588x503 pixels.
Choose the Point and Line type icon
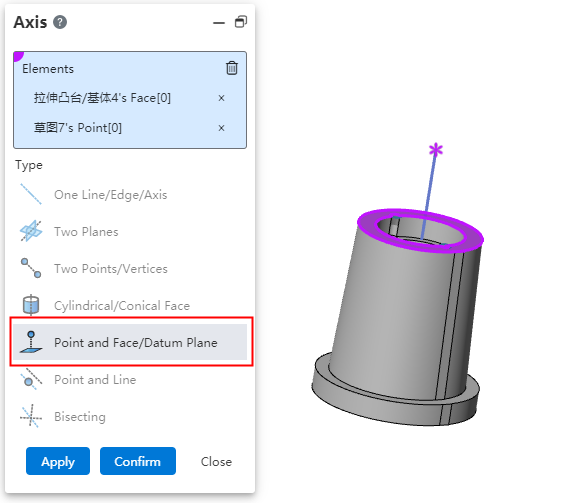[31, 379]
